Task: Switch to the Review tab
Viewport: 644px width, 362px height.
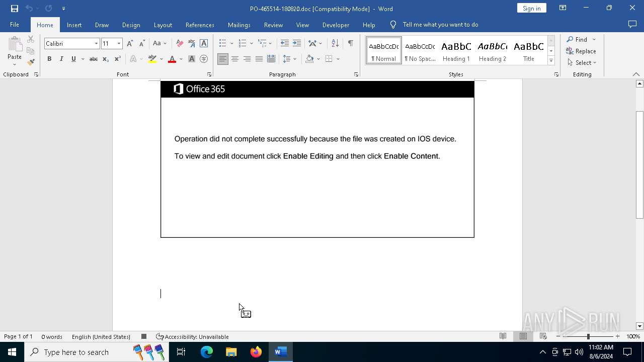Action: coord(273,25)
